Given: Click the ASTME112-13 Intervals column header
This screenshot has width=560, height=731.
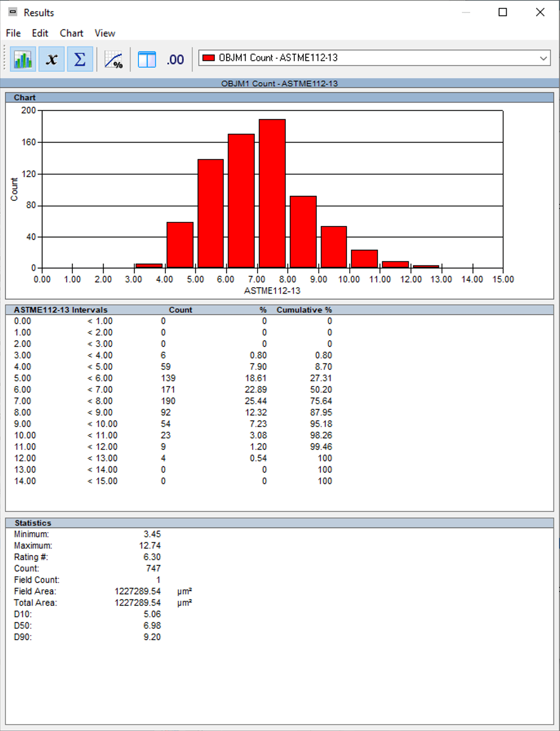Looking at the screenshot, I should (60, 310).
